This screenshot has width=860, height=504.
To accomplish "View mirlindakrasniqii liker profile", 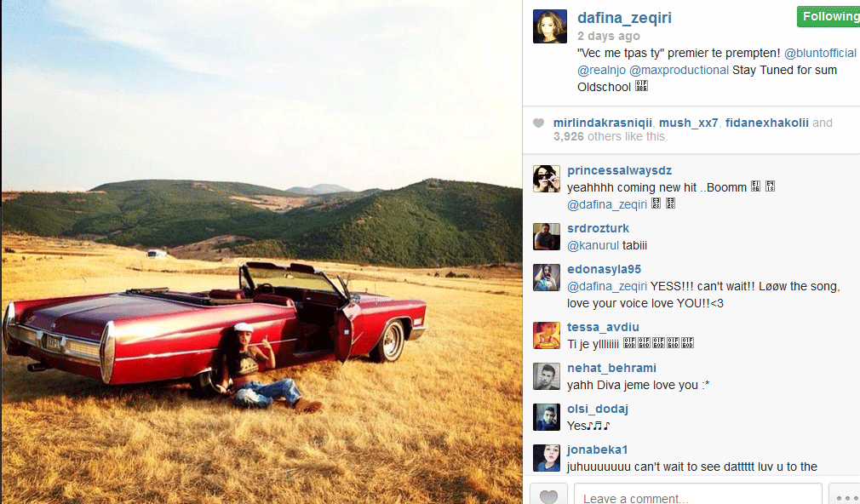I will pyautogui.click(x=602, y=123).
